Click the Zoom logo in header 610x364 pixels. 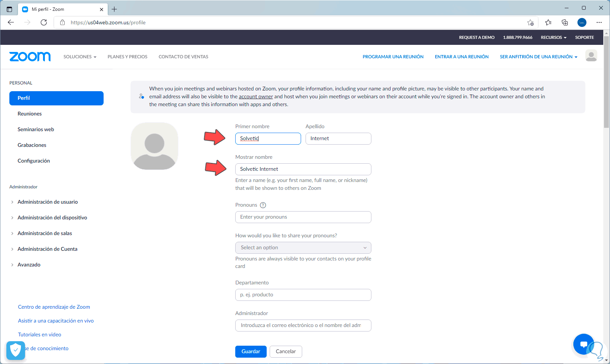pyautogui.click(x=30, y=56)
